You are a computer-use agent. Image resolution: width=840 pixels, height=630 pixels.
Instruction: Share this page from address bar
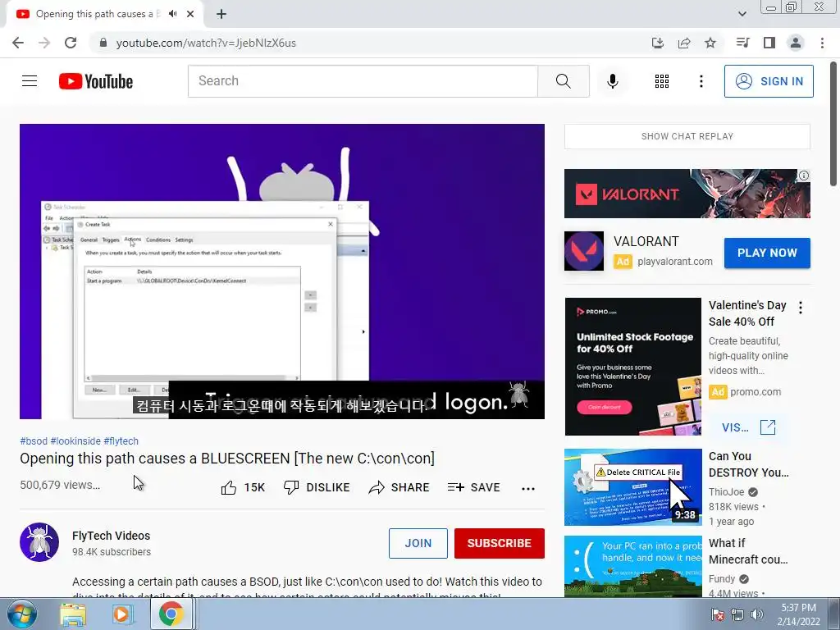(x=684, y=43)
